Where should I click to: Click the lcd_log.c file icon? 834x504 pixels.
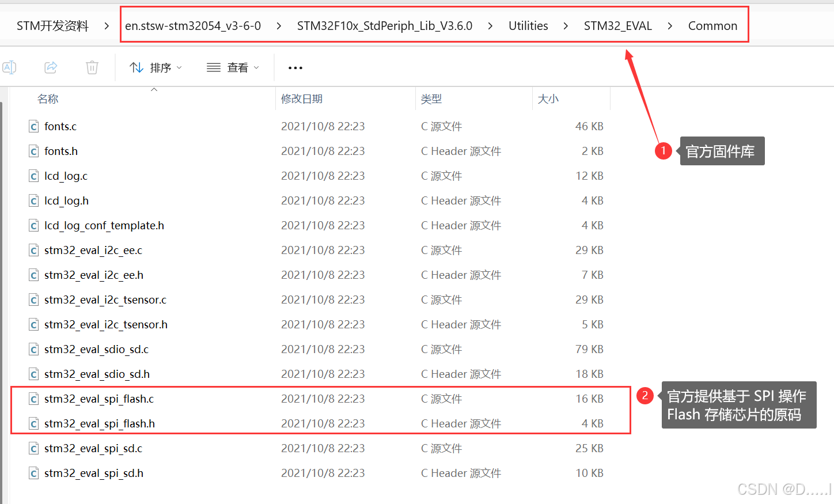(34, 176)
